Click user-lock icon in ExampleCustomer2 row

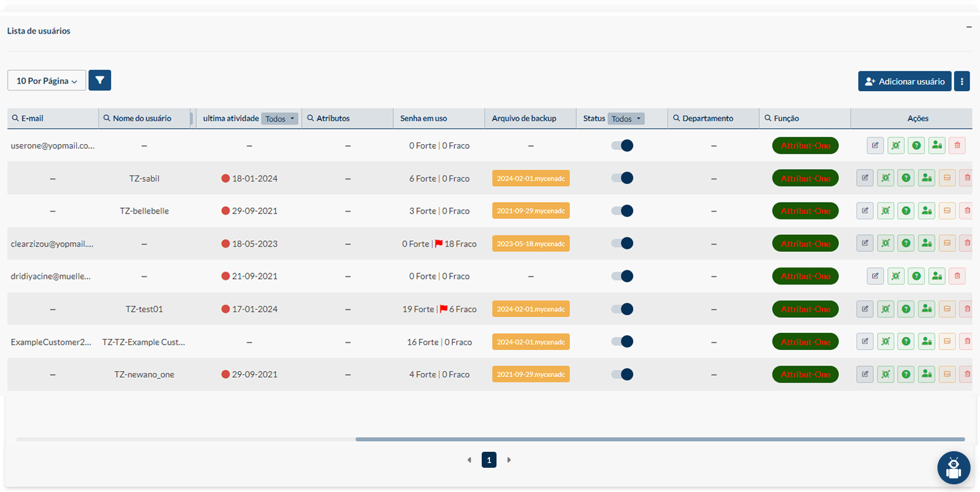coord(927,341)
